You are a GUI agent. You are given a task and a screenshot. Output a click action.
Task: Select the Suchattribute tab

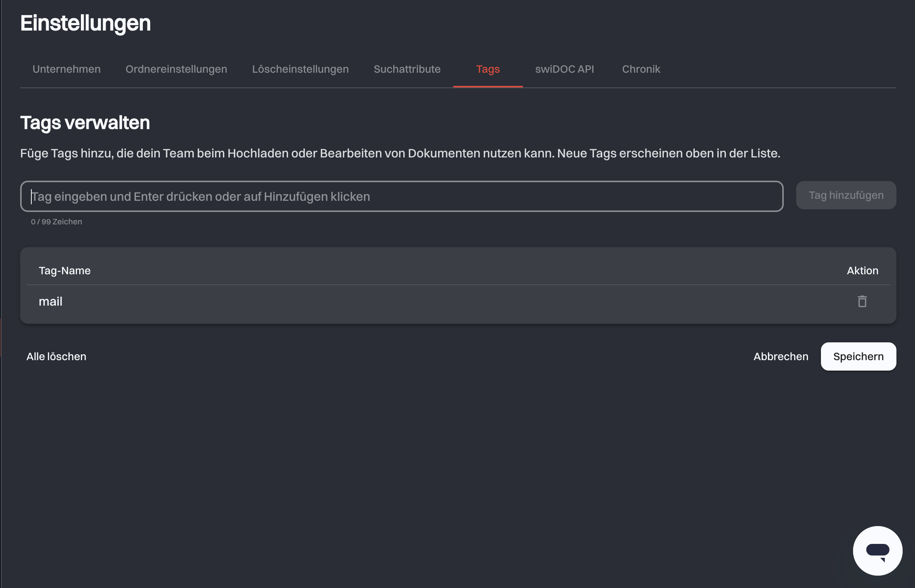click(x=407, y=69)
